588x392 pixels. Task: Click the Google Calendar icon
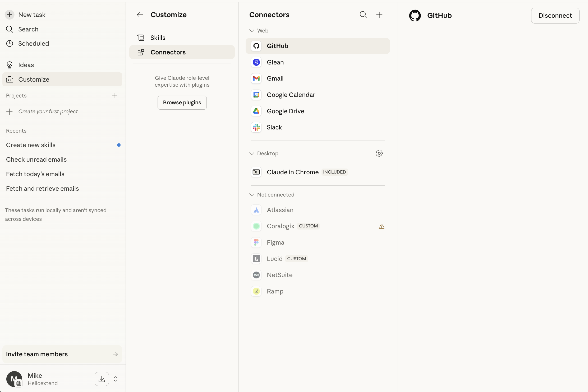coord(256,95)
